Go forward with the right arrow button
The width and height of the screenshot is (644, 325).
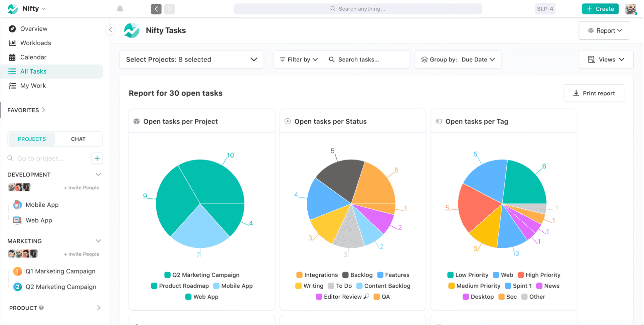pos(169,9)
